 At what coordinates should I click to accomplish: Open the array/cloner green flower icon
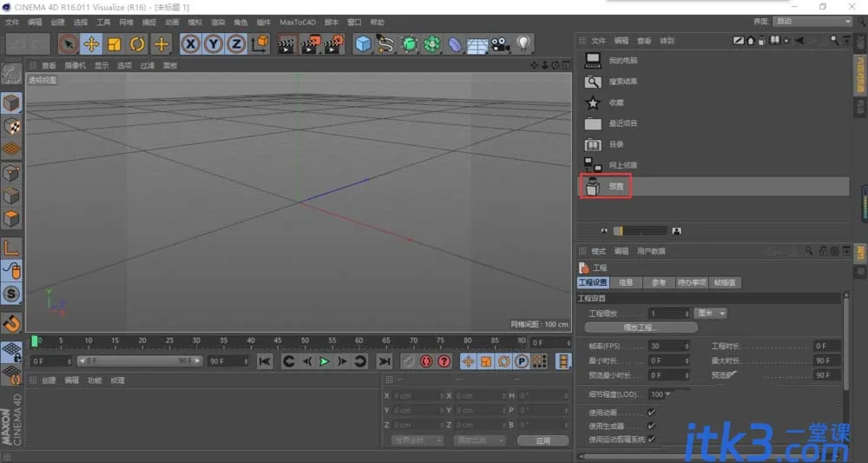click(x=432, y=44)
